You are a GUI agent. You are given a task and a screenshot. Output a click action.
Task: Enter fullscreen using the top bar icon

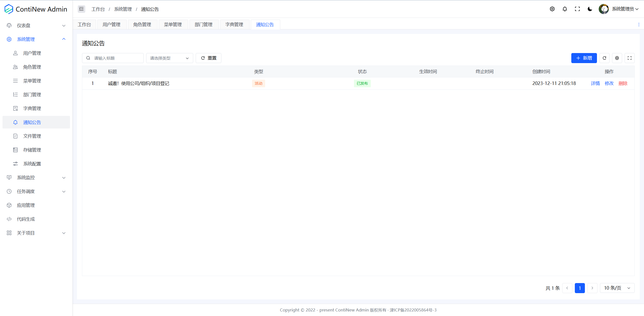(x=577, y=9)
